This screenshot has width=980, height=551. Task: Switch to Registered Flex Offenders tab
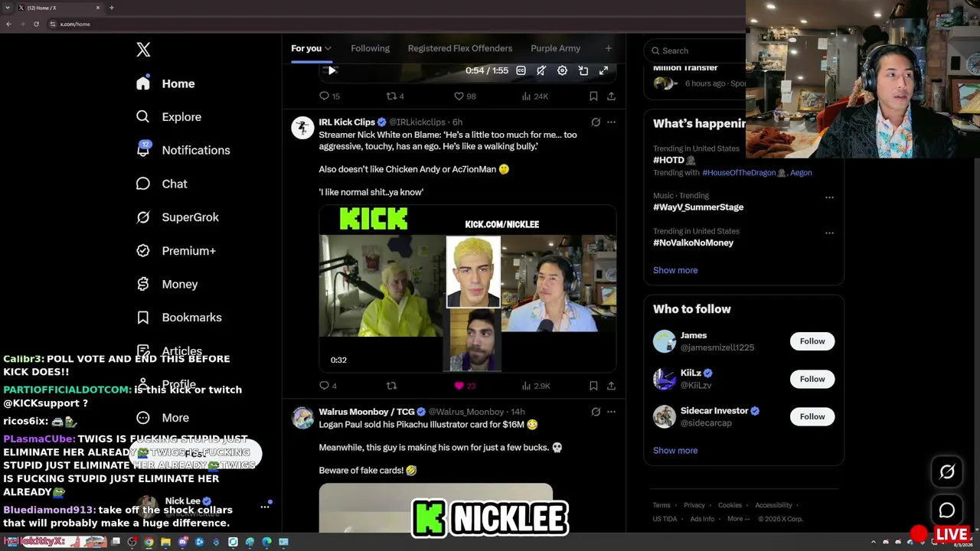click(460, 48)
